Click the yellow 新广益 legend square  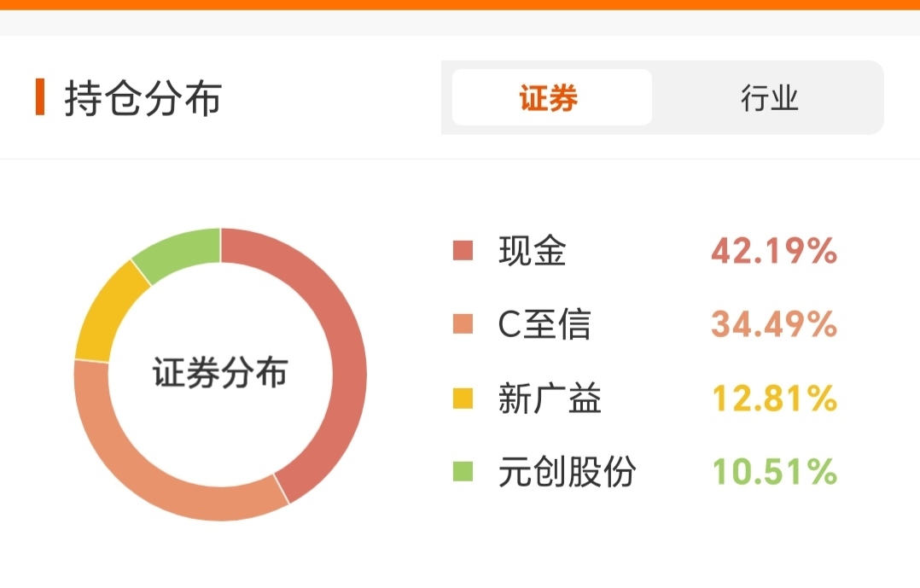pyautogui.click(x=463, y=399)
